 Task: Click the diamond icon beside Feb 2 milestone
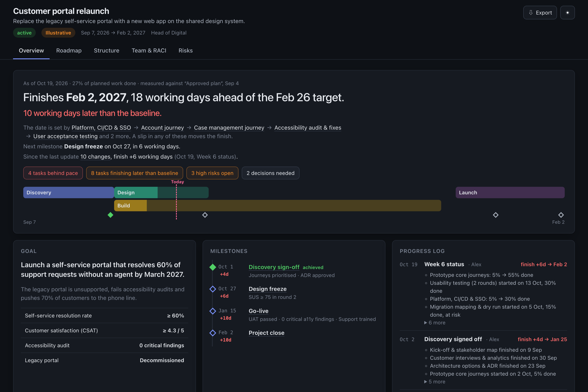tap(213, 333)
